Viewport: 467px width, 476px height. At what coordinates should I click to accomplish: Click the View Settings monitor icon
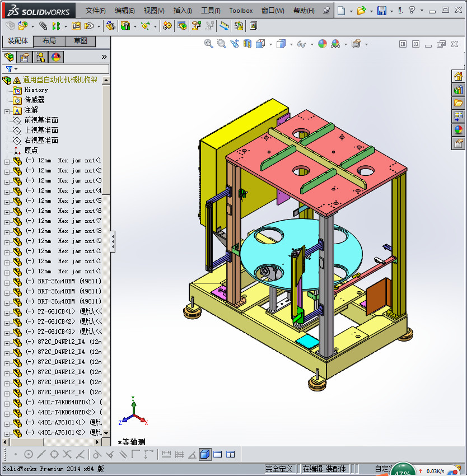click(356, 44)
